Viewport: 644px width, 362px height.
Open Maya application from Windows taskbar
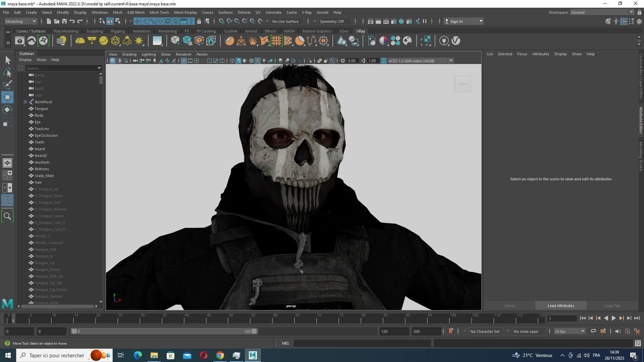253,355
